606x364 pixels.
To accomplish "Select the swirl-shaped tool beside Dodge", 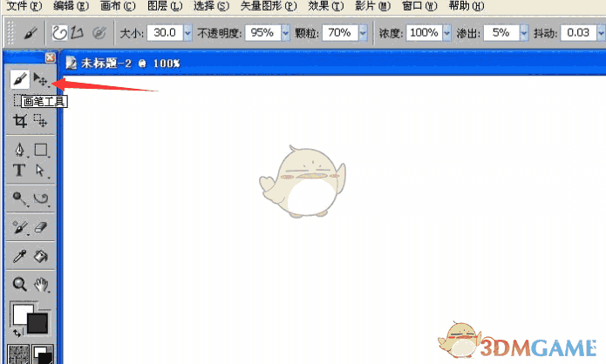I will [41, 199].
